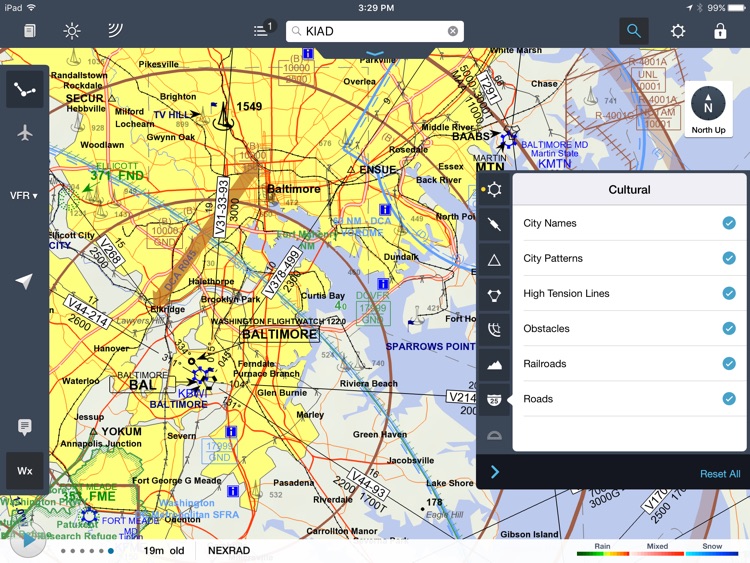The height and width of the screenshot is (563, 750).
Task: Tap the location arrow icon
Action: tap(24, 281)
